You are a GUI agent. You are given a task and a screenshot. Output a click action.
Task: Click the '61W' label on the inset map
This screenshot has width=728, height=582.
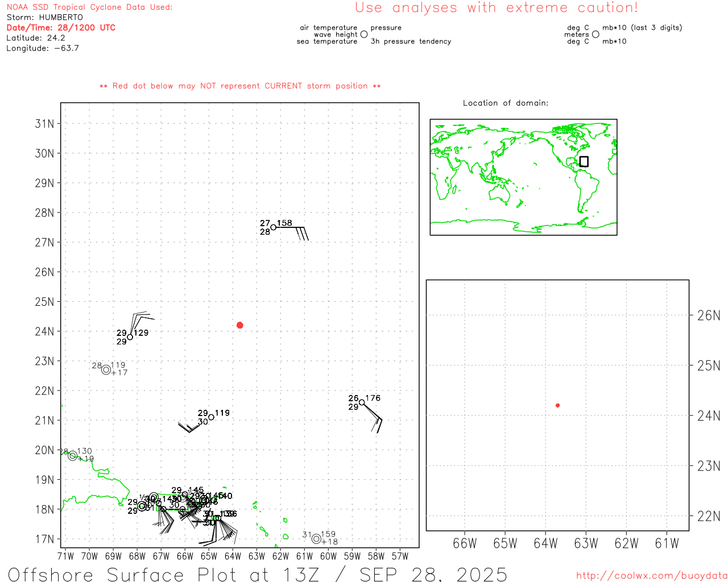coord(667,544)
